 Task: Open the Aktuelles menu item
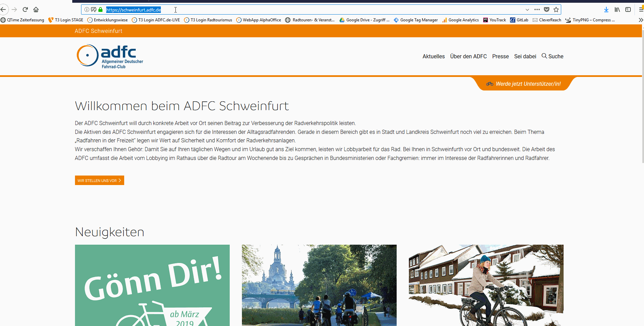pyautogui.click(x=433, y=56)
